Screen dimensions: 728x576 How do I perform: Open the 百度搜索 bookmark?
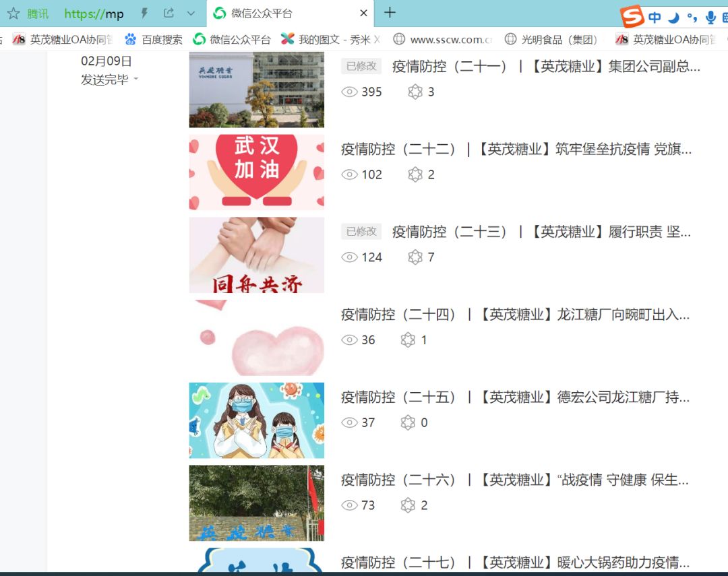click(x=154, y=40)
